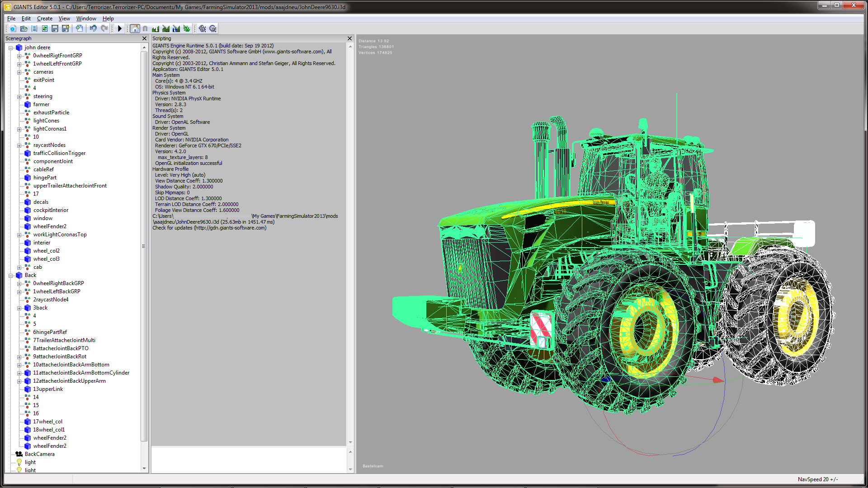Expand the 10attacherJointBackArmBottom node
This screenshot has width=868, height=488.
(19, 365)
